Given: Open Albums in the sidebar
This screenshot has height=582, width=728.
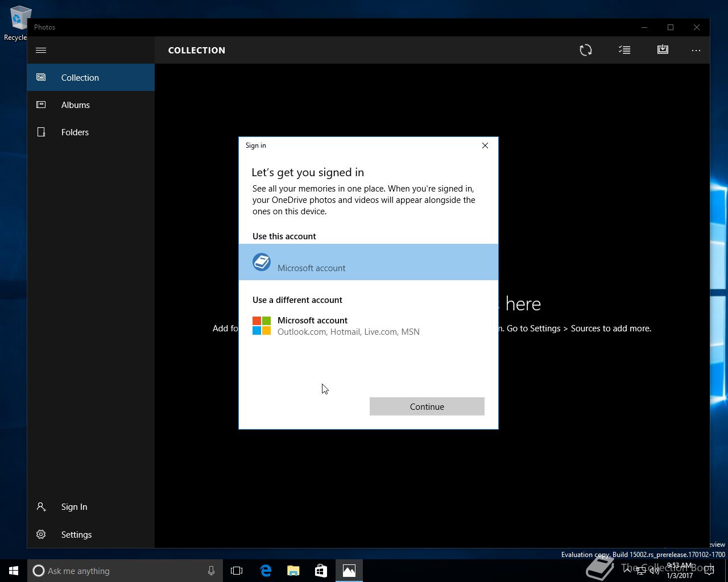Looking at the screenshot, I should click(x=91, y=105).
